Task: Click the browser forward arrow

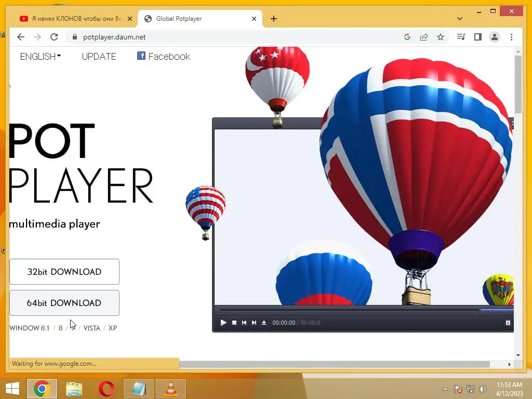Action: tap(37, 37)
